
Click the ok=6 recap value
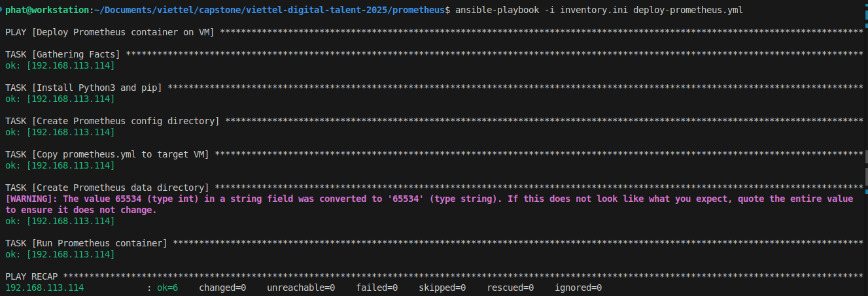[x=167, y=288]
